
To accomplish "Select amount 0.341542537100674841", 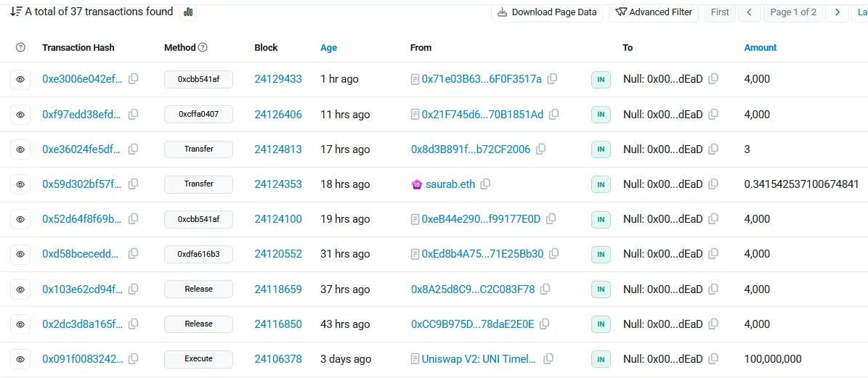I will coord(802,184).
